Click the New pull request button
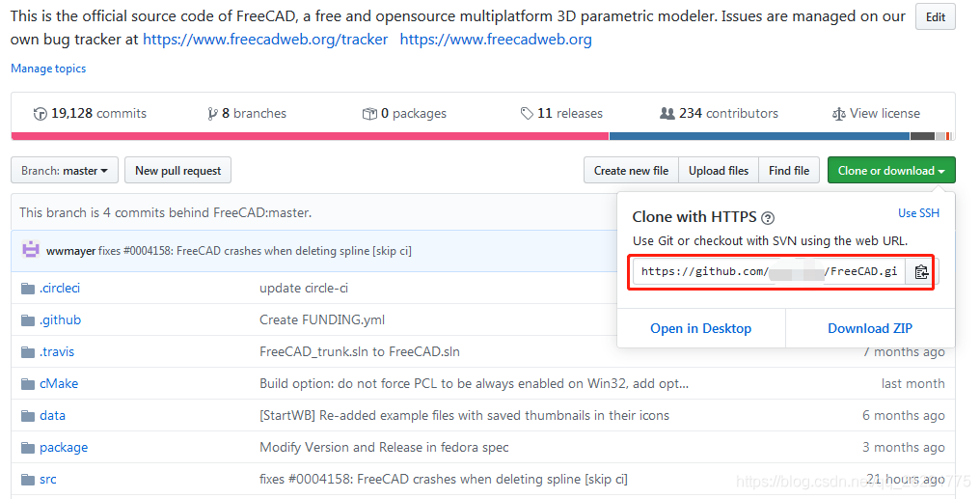Viewport: 980px width, 499px height. pos(178,170)
